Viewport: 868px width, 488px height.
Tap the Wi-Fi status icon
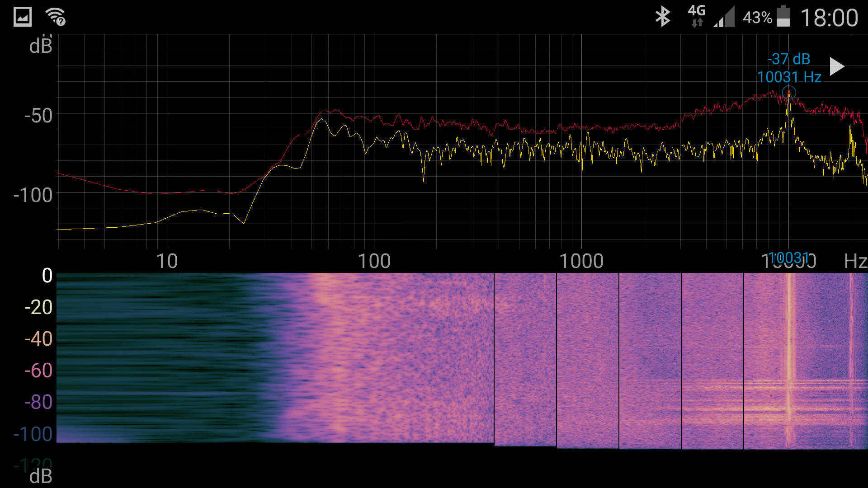click(x=55, y=17)
